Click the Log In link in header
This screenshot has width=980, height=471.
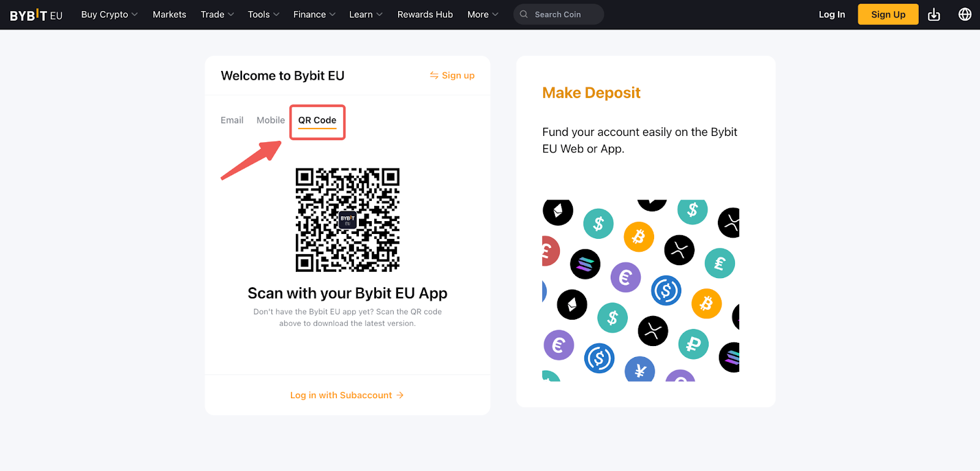tap(832, 15)
